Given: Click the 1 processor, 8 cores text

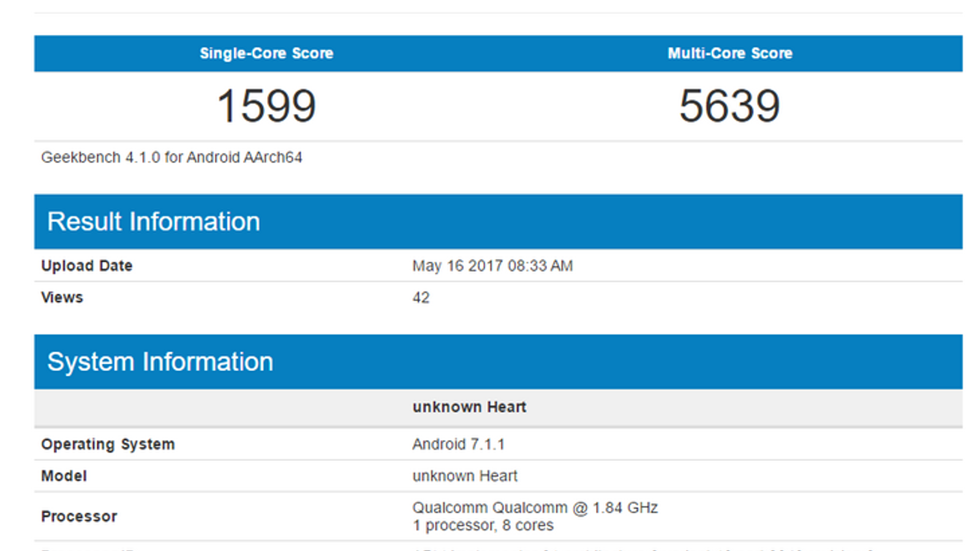Looking at the screenshot, I should [483, 525].
